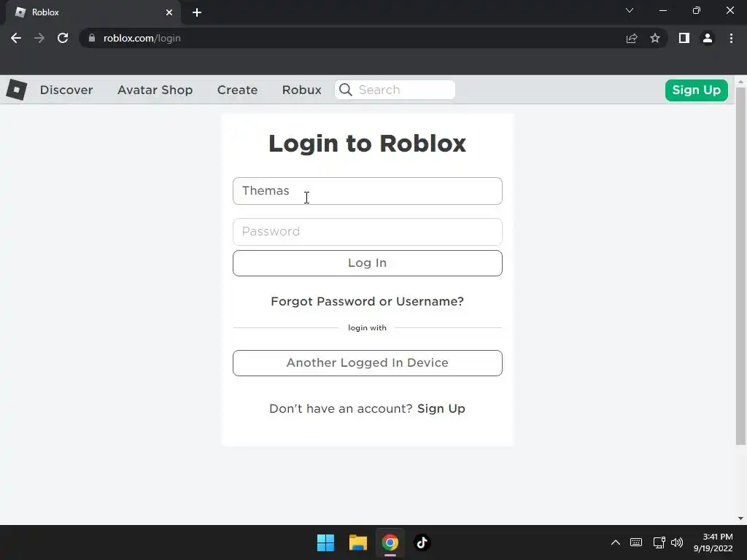Focus the username field containing Themas

368,191
